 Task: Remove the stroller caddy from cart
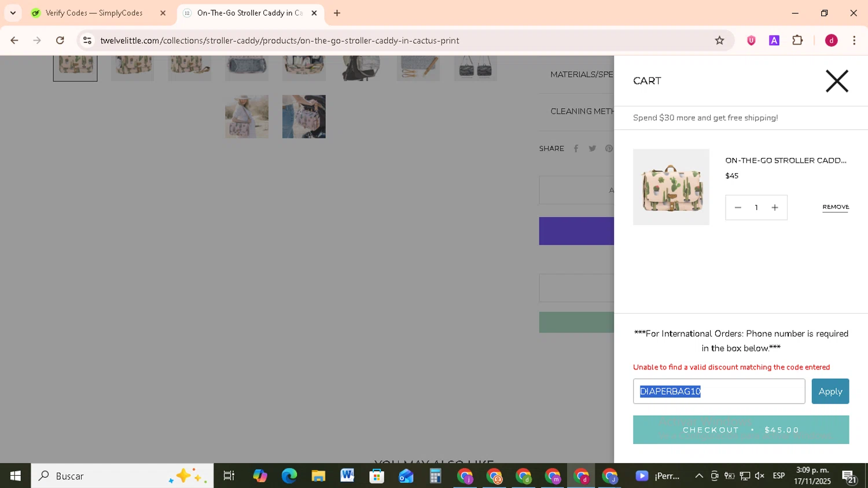[x=836, y=207]
